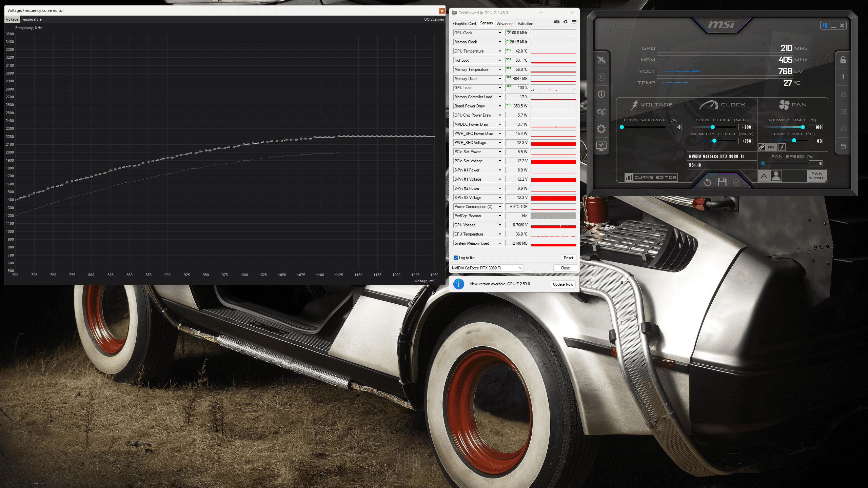Select Afterburner profile slot 5
The width and height of the screenshot is (868, 488).
[843, 146]
